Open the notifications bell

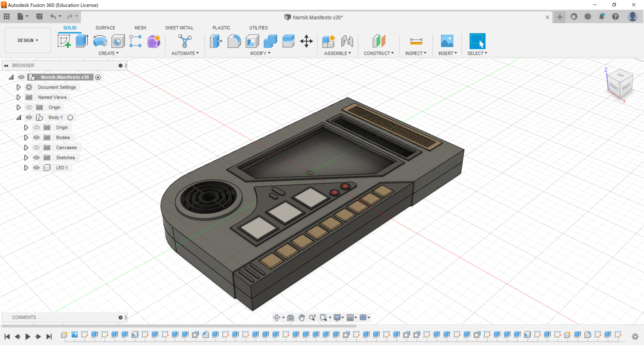602,17
